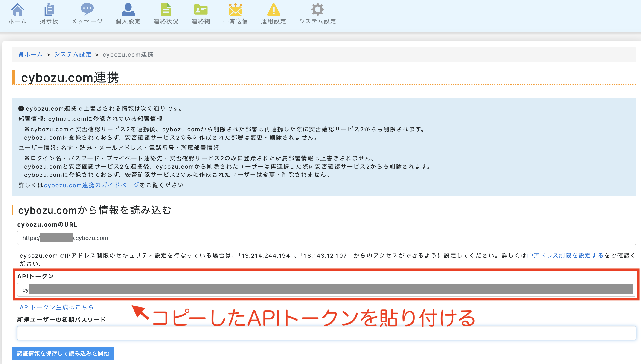
Task: Click the line starting 部署情報: in notice
Action: (x=90, y=119)
